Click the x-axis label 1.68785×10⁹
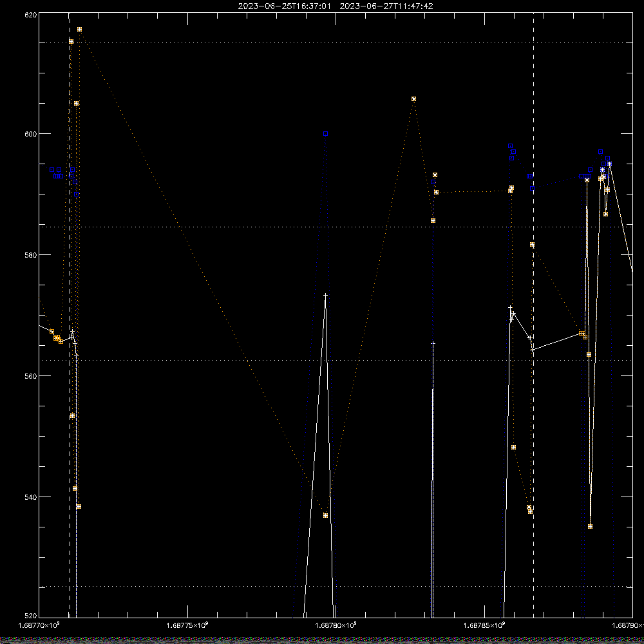644x644 pixels. click(484, 625)
